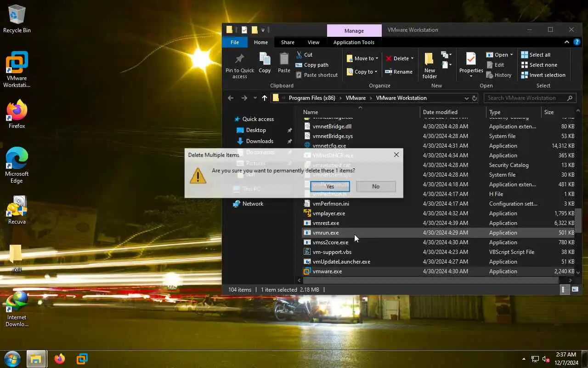Cancel deletion with No button
Screen dimensions: 588x368
[376, 186]
